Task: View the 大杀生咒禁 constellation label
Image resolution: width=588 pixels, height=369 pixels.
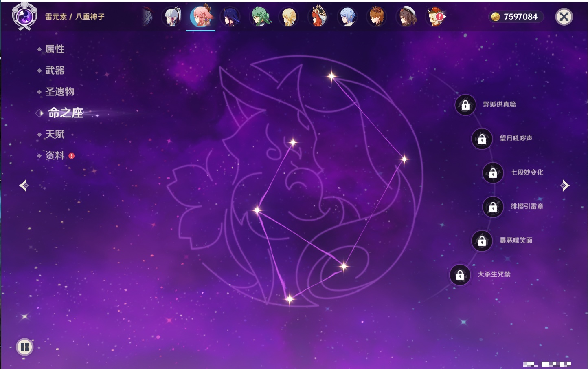Action: click(494, 274)
